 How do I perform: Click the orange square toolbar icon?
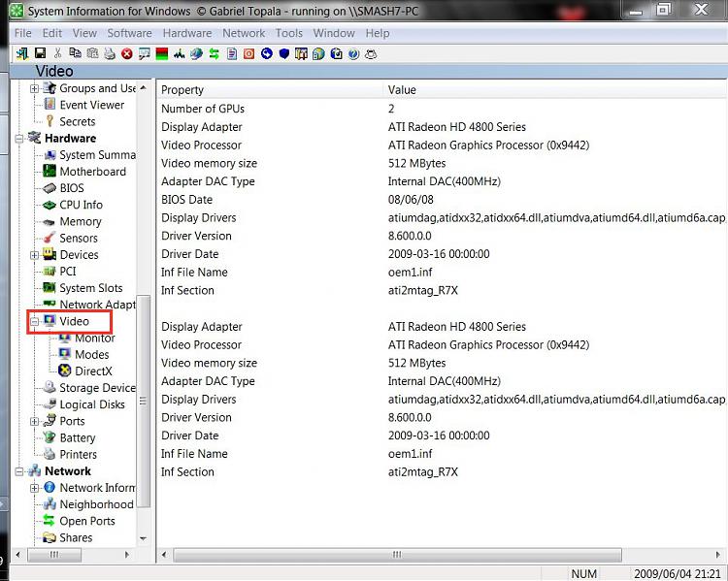248,54
